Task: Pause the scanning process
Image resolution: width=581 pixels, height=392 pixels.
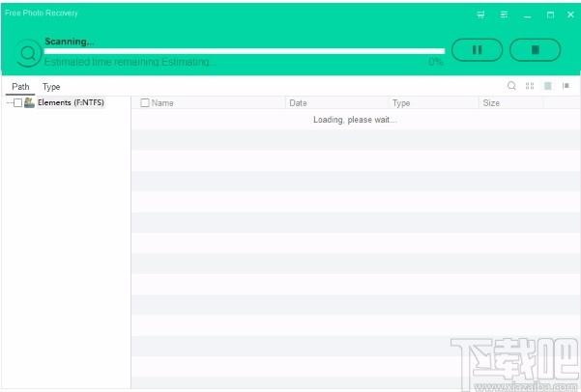Action: pyautogui.click(x=477, y=50)
